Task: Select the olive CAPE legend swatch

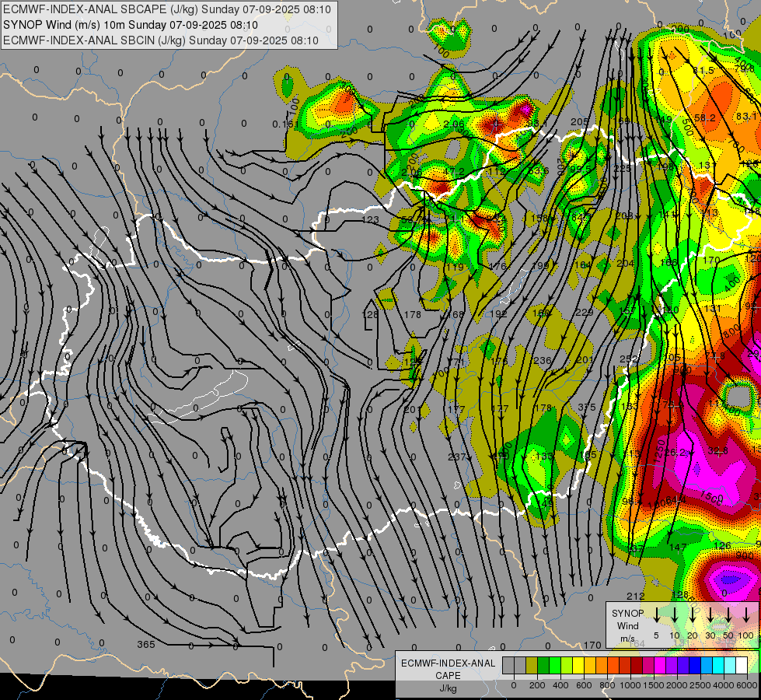Action: (532, 666)
